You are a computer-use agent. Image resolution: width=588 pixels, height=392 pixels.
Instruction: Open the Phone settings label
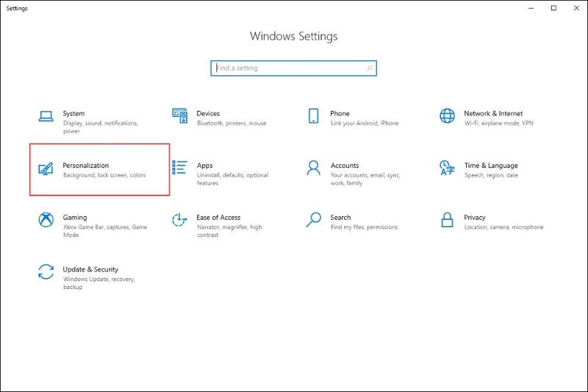point(340,113)
